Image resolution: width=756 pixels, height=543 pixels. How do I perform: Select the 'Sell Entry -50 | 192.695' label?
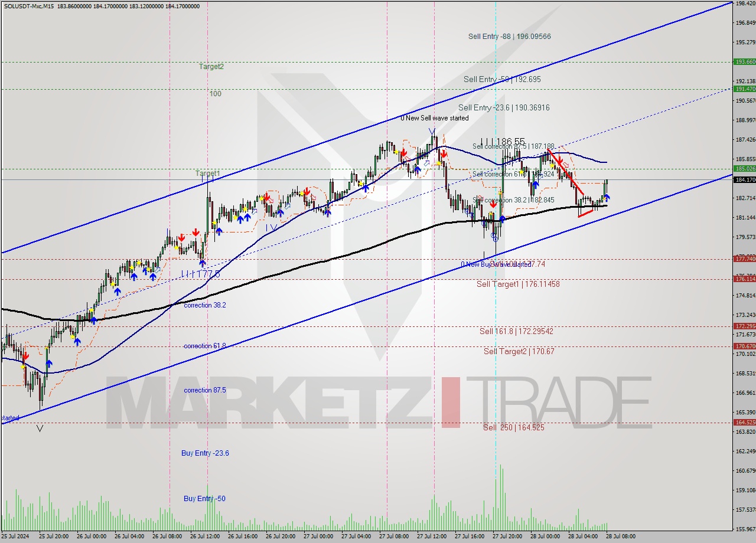(x=502, y=79)
